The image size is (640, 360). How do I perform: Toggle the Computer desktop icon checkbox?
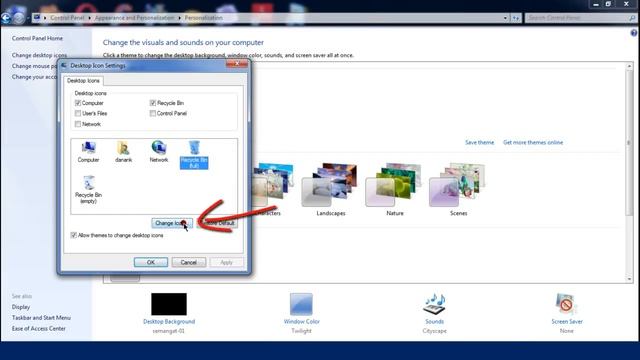click(x=78, y=103)
